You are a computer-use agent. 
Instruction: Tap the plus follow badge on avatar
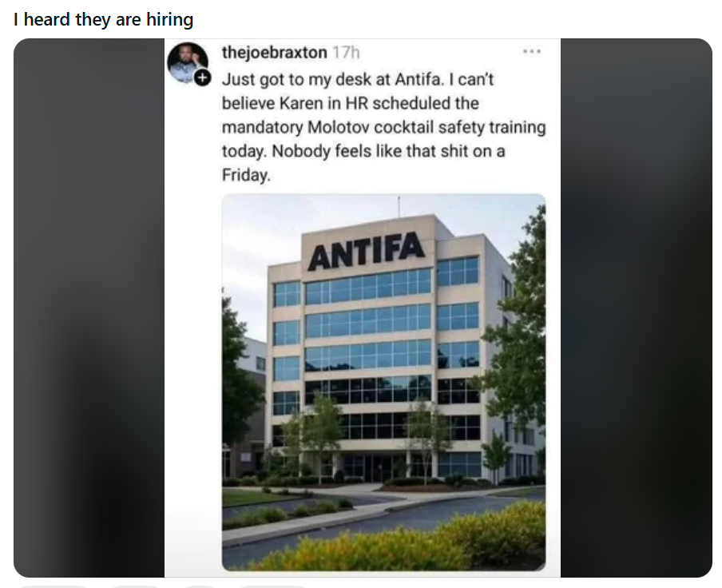202,77
